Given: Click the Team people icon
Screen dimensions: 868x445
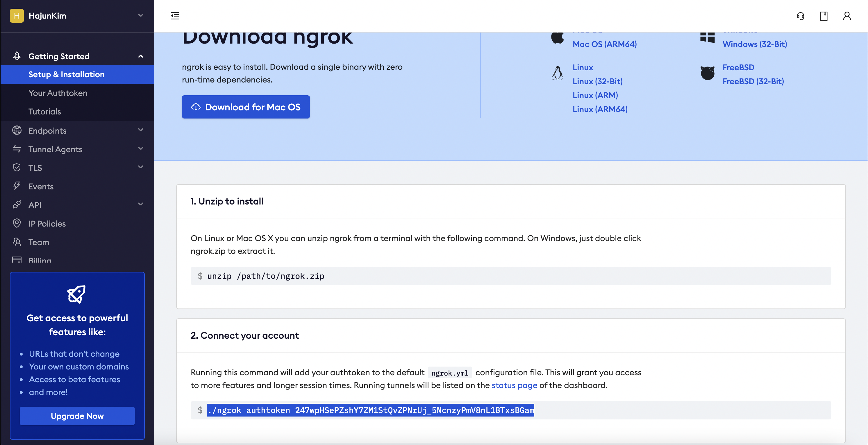Looking at the screenshot, I should point(17,242).
